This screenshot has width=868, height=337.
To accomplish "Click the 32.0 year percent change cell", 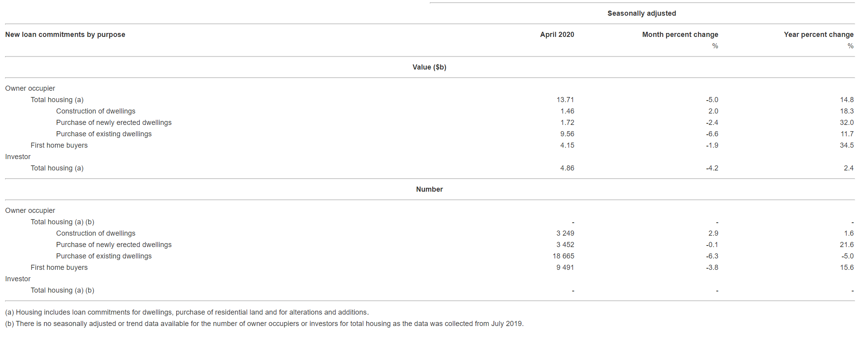I will pos(846,123).
